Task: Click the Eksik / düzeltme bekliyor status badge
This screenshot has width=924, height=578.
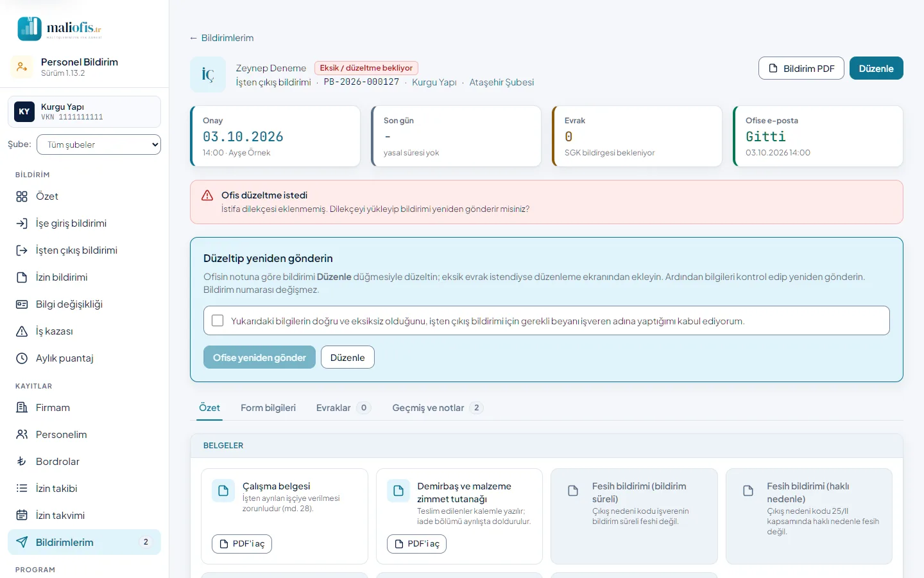Action: 366,68
